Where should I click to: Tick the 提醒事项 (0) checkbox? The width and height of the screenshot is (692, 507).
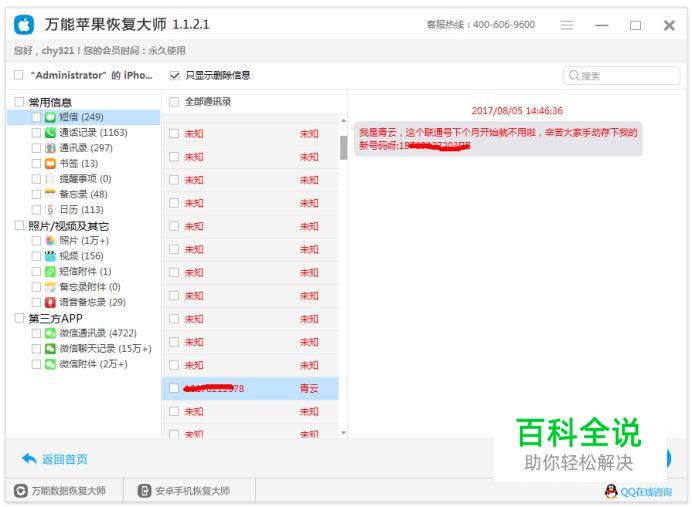click(36, 179)
